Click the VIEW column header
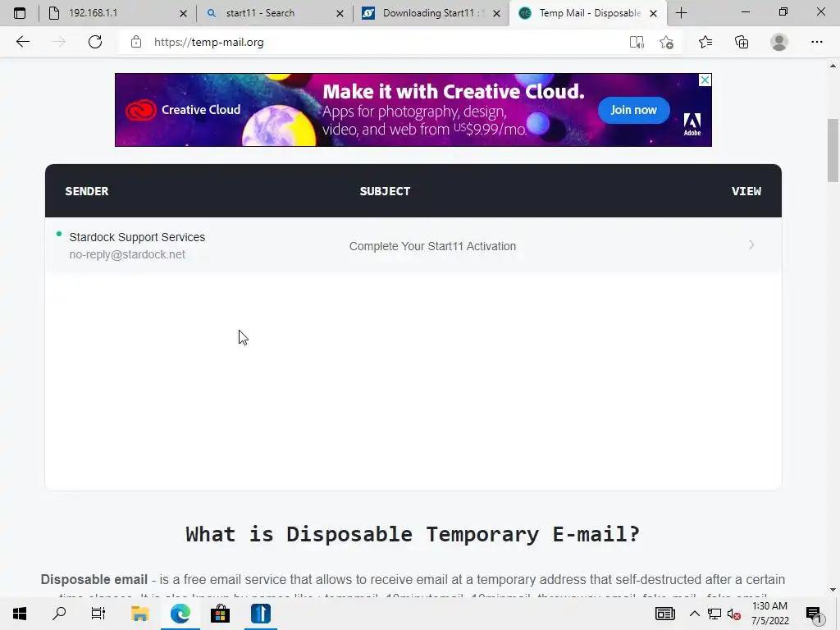Viewport: 840px width, 630px height. coord(746,191)
